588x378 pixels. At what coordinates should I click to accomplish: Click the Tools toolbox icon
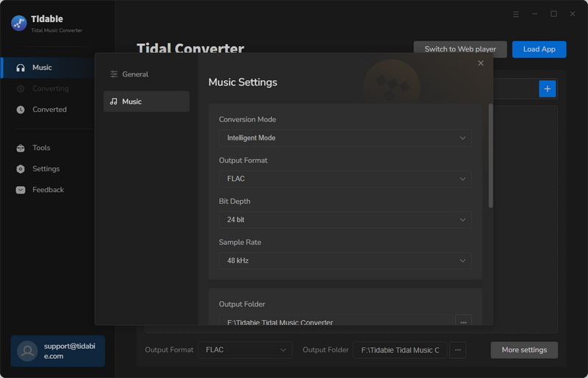point(21,148)
